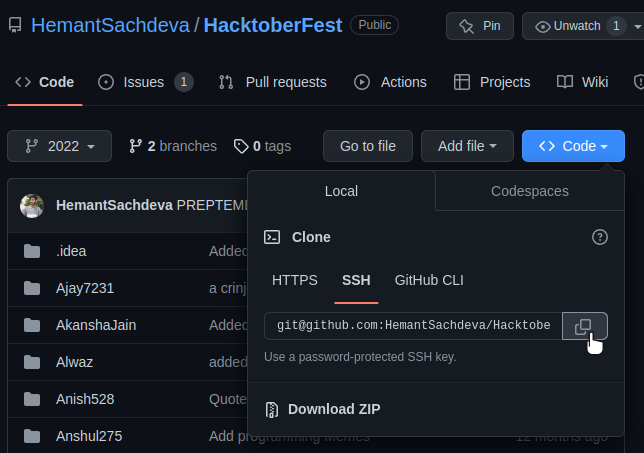Switch to the Issues tab
The image size is (644, 453).
click(x=145, y=82)
